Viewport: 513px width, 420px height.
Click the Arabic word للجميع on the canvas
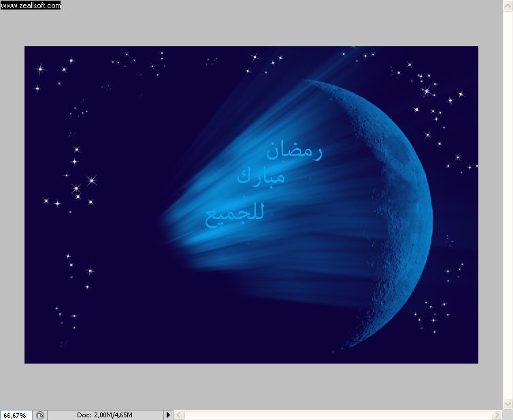click(234, 215)
